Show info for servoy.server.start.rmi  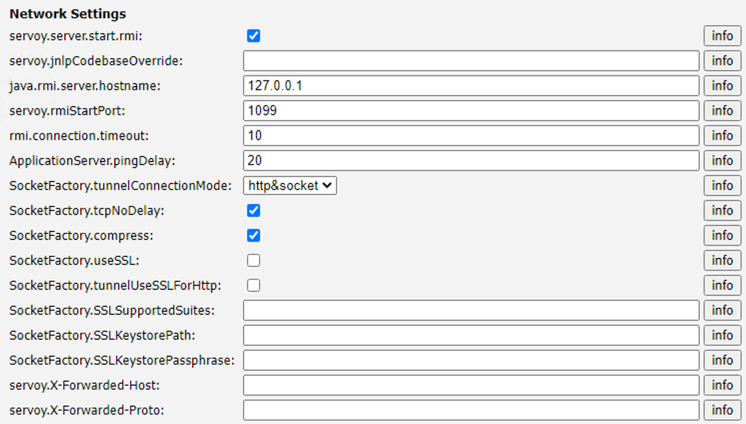tap(722, 36)
